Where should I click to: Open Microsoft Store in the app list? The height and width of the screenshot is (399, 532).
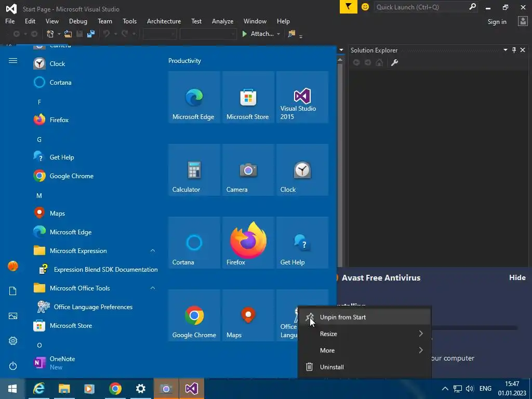point(95,326)
